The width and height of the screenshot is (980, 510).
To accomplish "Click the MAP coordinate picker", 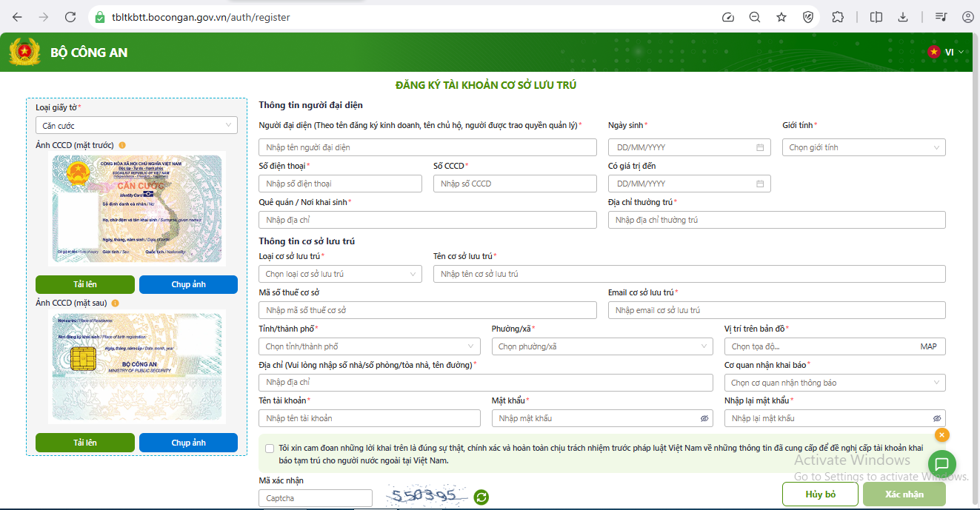I will pos(927,346).
